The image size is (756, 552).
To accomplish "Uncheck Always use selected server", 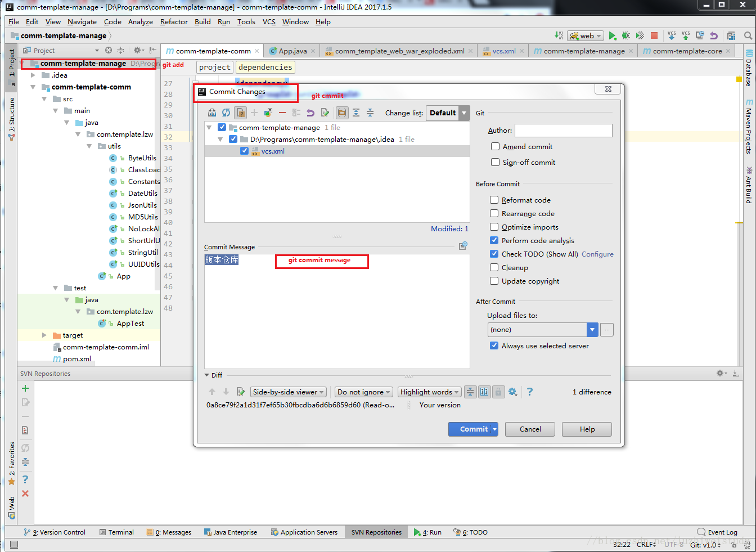I will click(494, 345).
